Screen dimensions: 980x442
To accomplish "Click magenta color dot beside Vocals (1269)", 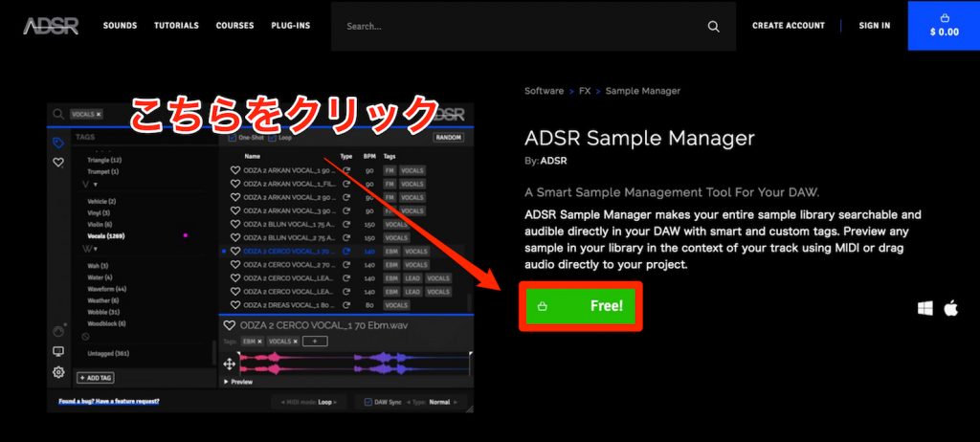I will 185,235.
